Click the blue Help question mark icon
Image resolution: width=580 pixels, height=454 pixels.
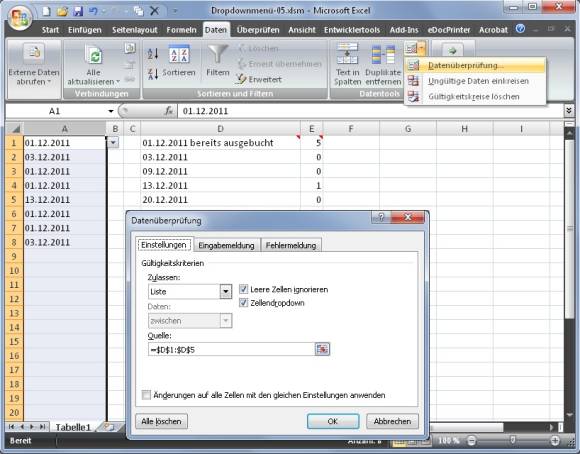click(x=520, y=29)
